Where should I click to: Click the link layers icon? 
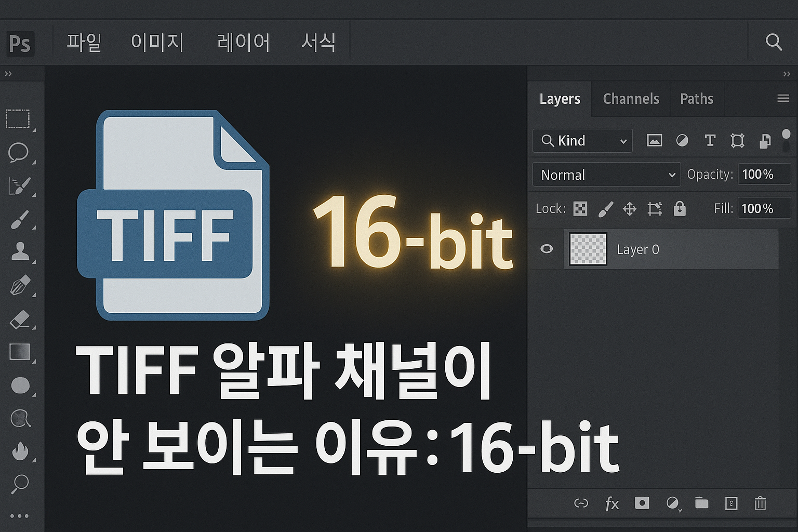(x=581, y=503)
